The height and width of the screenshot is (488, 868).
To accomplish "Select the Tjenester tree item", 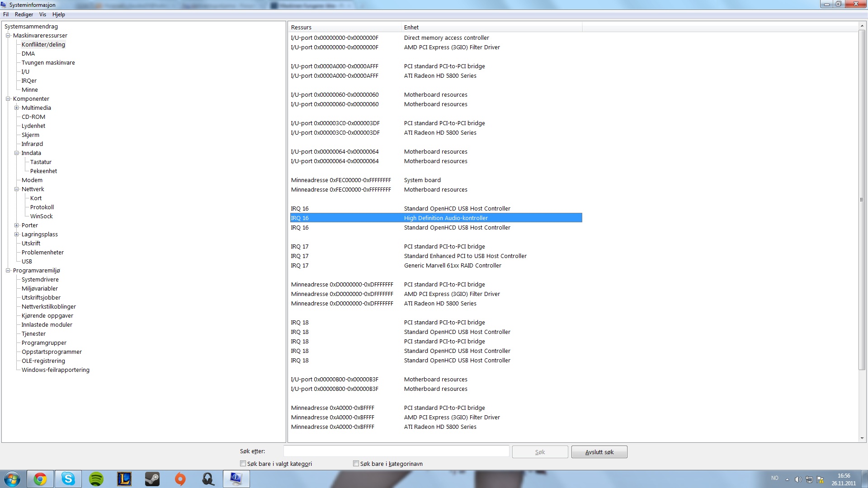I will coord(33,333).
